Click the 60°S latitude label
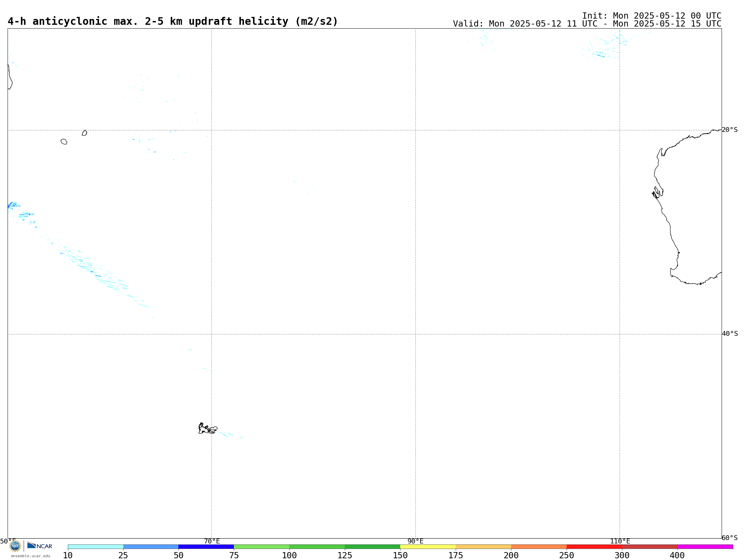 click(x=730, y=538)
